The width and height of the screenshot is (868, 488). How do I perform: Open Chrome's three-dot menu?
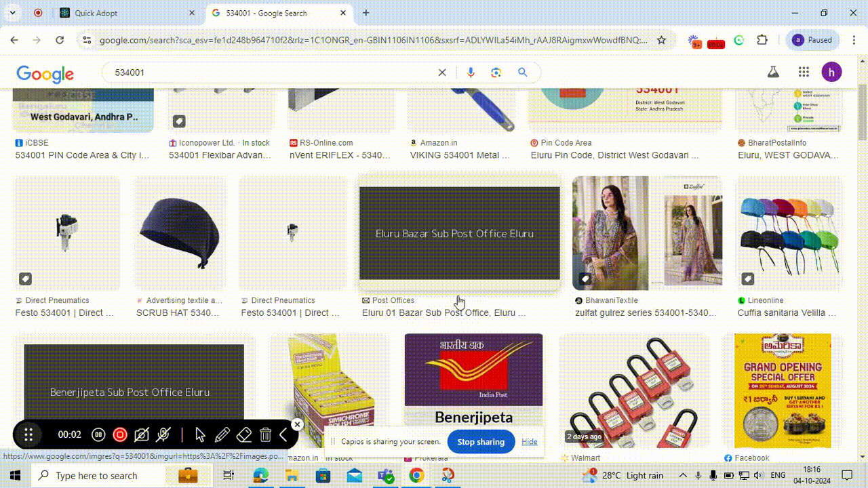click(x=854, y=40)
